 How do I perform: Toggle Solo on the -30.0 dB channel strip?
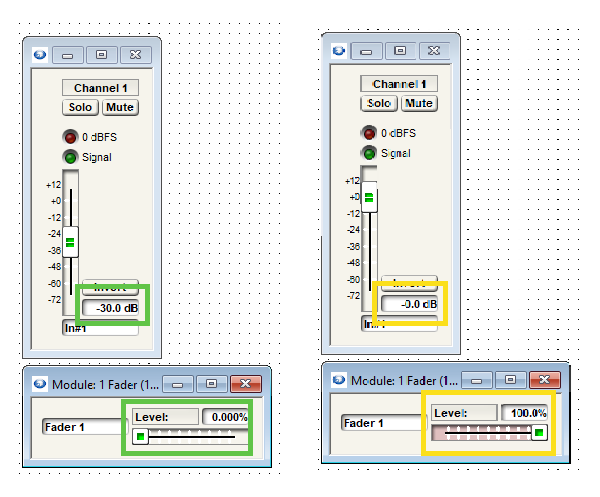pyautogui.click(x=80, y=107)
